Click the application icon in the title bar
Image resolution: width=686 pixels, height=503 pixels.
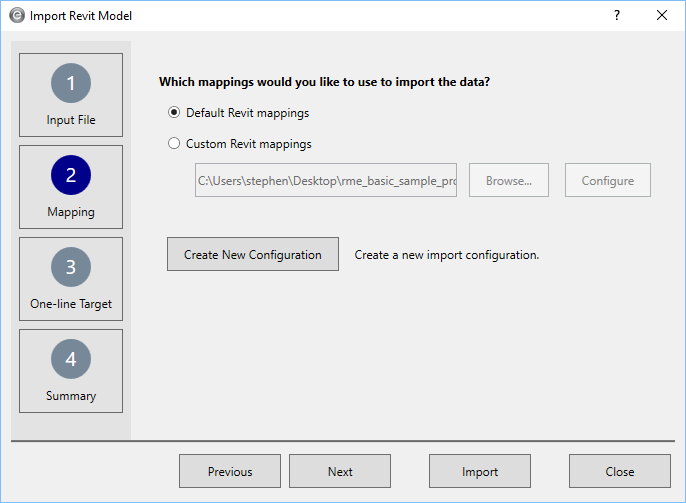tap(17, 16)
